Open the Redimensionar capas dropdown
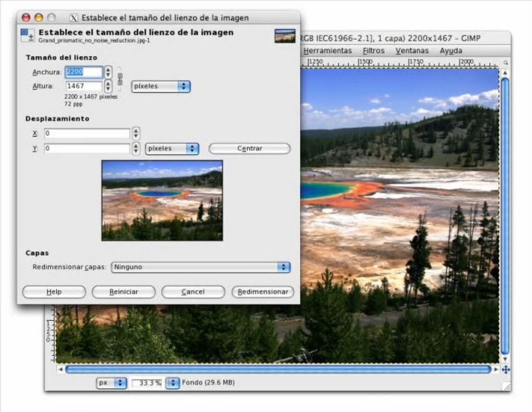The height and width of the screenshot is (412, 532). tap(200, 267)
